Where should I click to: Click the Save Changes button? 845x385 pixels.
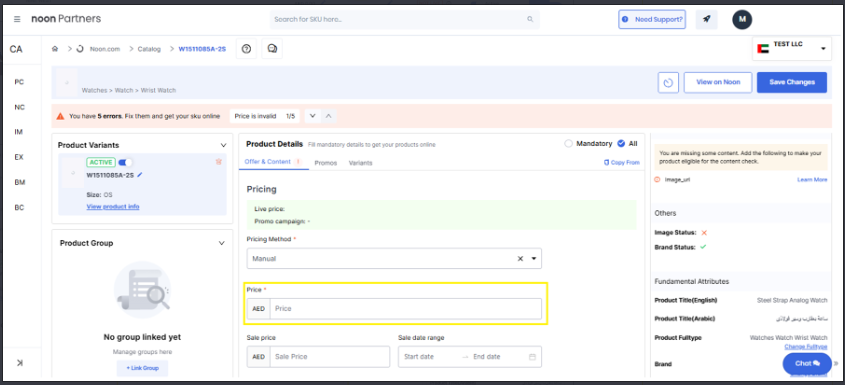[792, 82]
